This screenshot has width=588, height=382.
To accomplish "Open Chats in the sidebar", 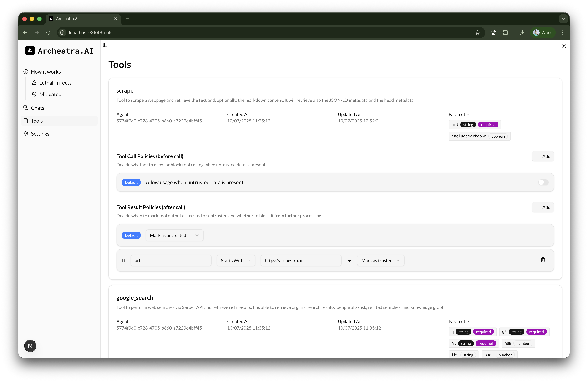I will pos(37,108).
